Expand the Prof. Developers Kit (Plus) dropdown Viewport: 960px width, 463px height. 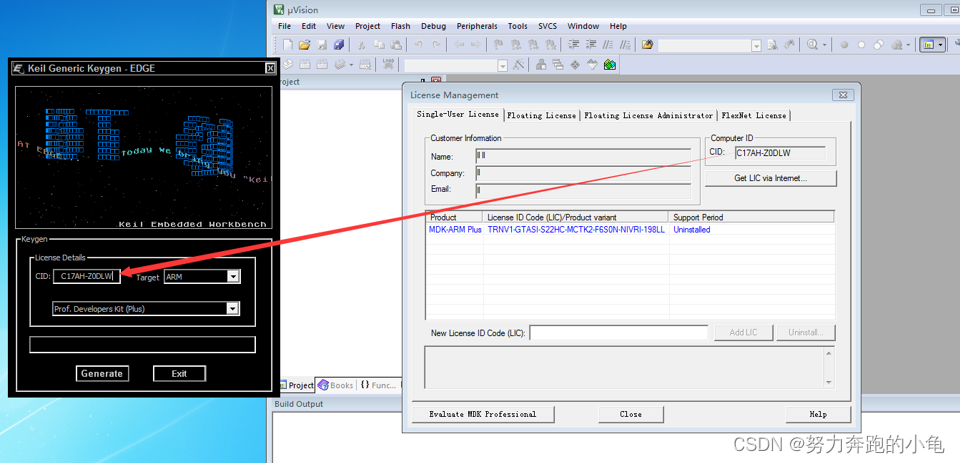[x=232, y=309]
